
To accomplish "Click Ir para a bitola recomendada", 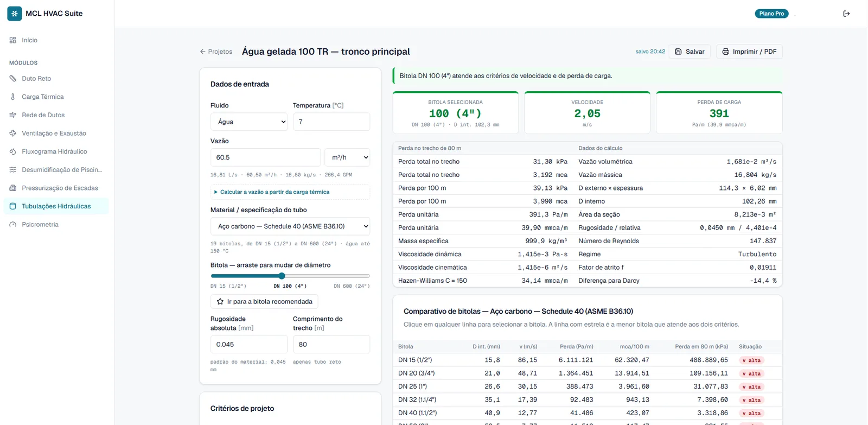I will point(264,302).
